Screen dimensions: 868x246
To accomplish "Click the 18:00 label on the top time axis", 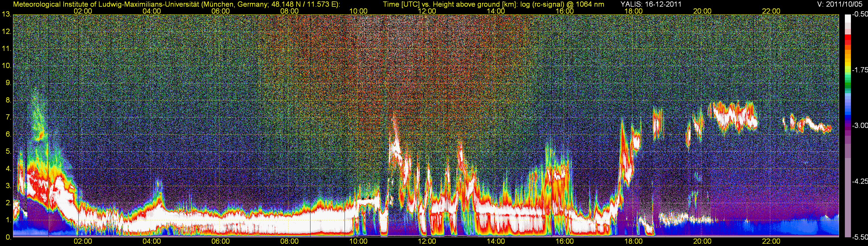I will pos(633,11).
